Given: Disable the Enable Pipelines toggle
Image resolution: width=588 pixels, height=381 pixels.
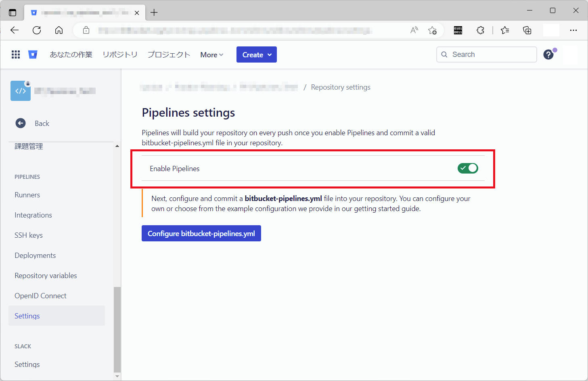Looking at the screenshot, I should 468,168.
